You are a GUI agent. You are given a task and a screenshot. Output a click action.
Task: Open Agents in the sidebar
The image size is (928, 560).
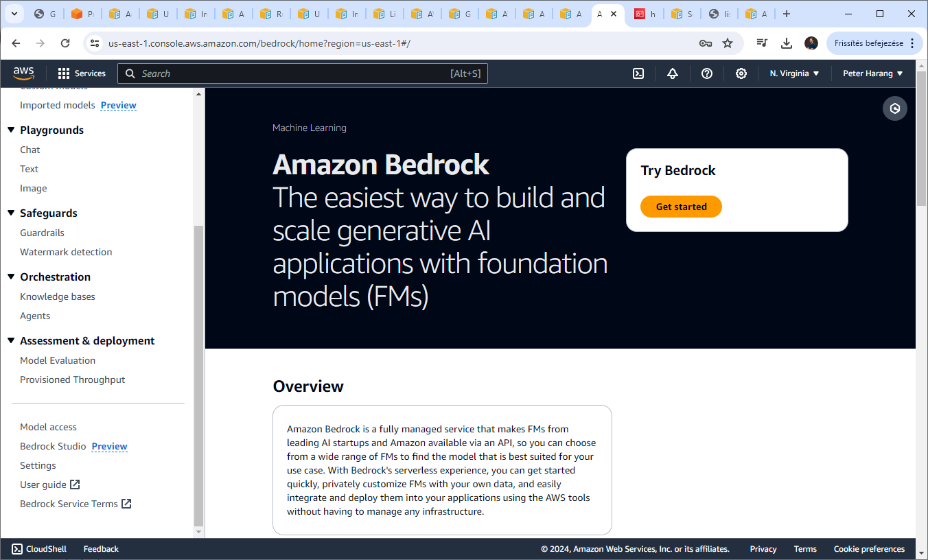coord(35,316)
